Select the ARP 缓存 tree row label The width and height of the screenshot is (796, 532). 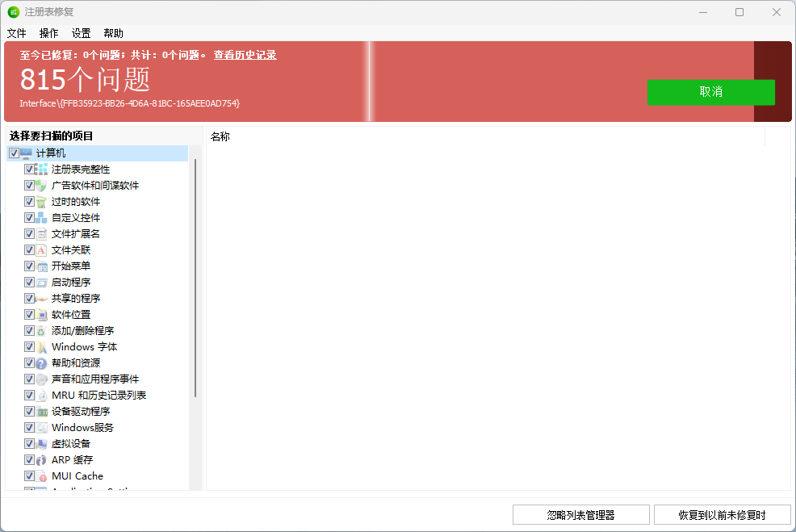(x=72, y=460)
